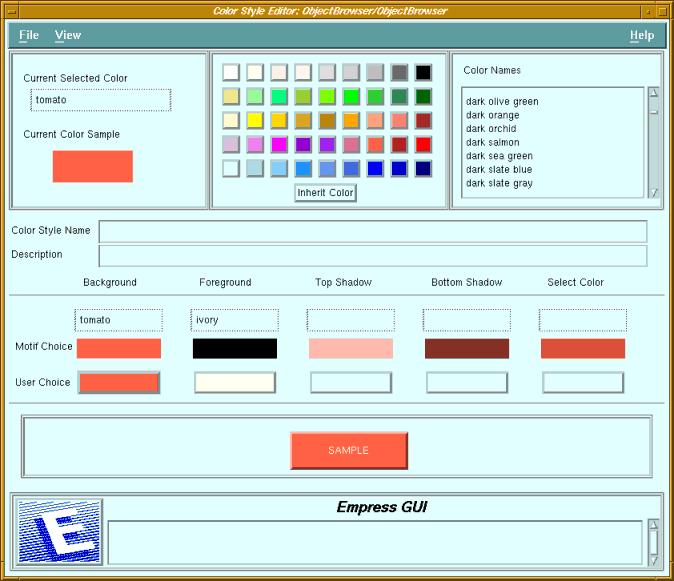Pick 'dark sea green' in the list
This screenshot has height=581, width=674.
pos(499,156)
